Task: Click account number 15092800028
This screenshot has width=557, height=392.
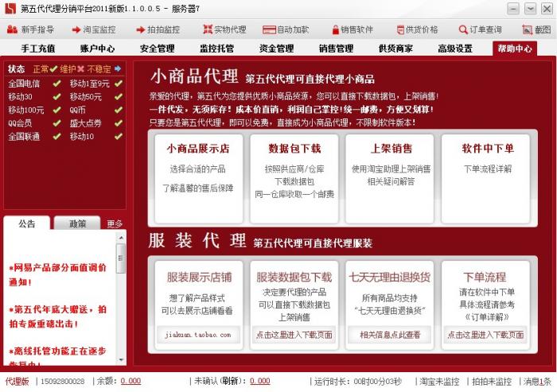Action: (63, 382)
